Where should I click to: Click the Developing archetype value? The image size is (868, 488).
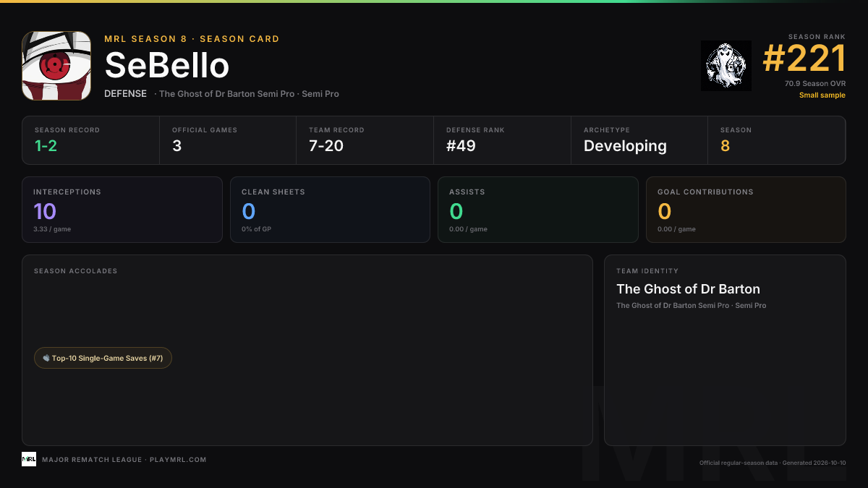(x=625, y=146)
